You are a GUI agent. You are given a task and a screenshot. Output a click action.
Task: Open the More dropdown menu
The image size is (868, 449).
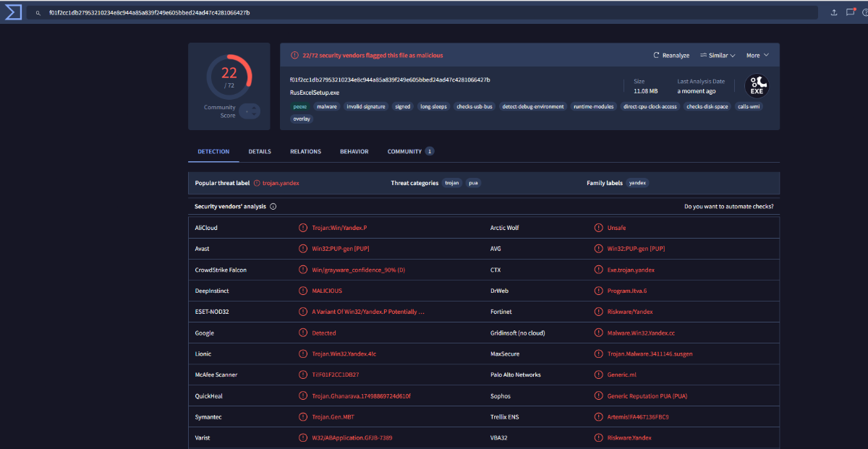[757, 56]
